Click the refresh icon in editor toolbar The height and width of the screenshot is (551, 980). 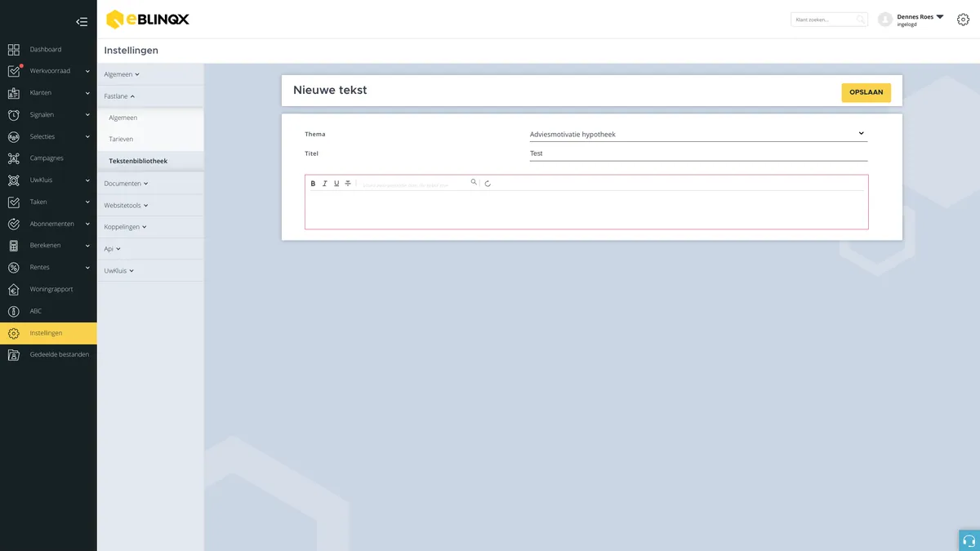point(488,184)
